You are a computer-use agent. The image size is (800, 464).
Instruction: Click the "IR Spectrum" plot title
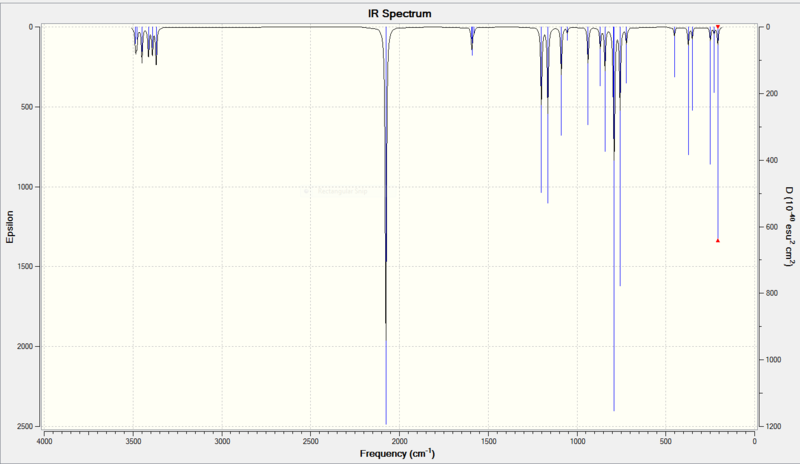(x=399, y=13)
